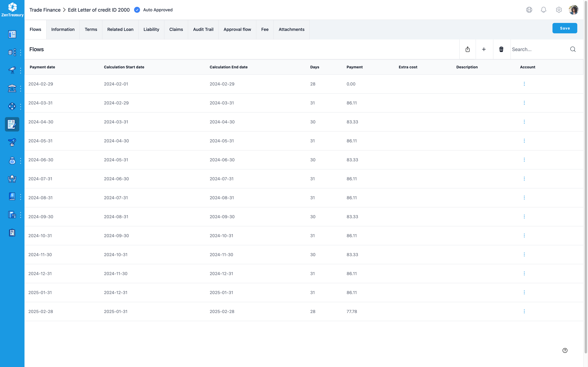Click the Save button

click(564, 28)
